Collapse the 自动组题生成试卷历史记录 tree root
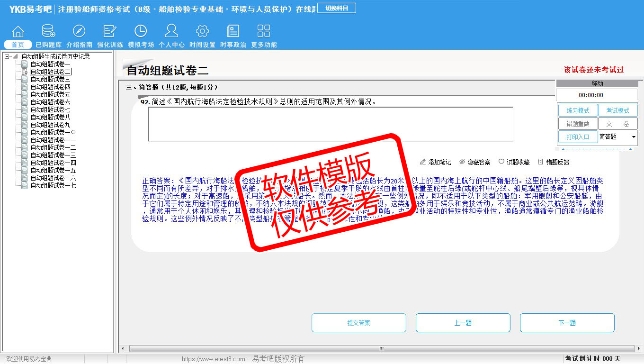The height and width of the screenshot is (364, 644). [7, 56]
